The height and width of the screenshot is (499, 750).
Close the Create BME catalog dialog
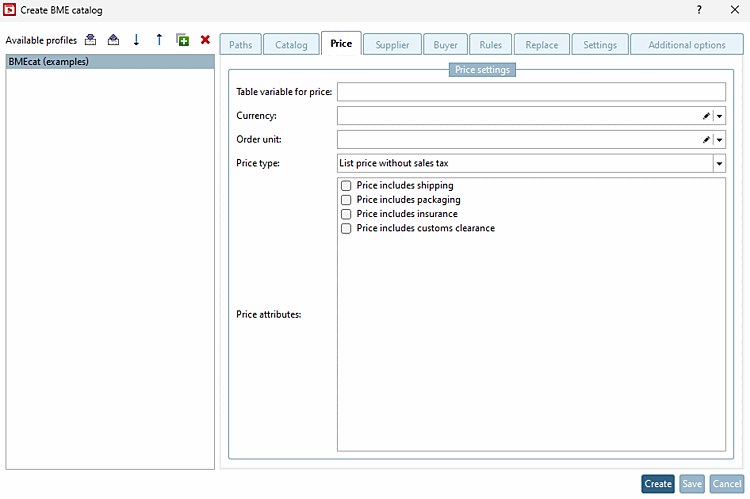[735, 10]
